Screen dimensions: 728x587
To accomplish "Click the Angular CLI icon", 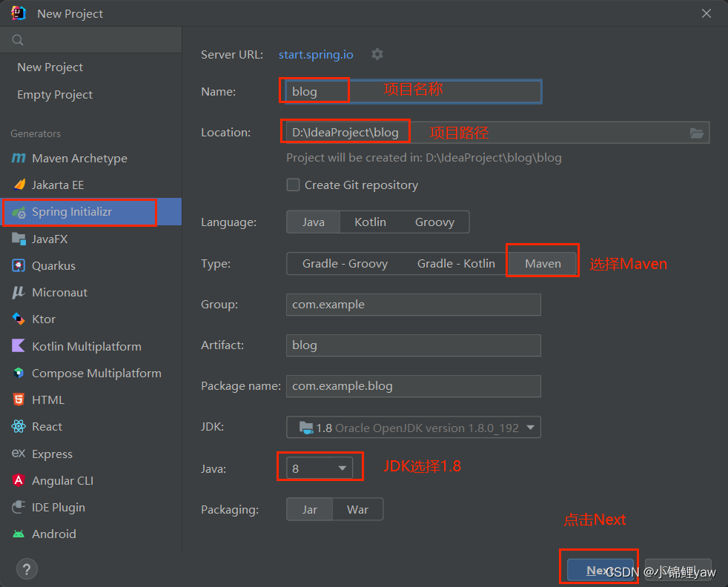I will click(x=19, y=480).
